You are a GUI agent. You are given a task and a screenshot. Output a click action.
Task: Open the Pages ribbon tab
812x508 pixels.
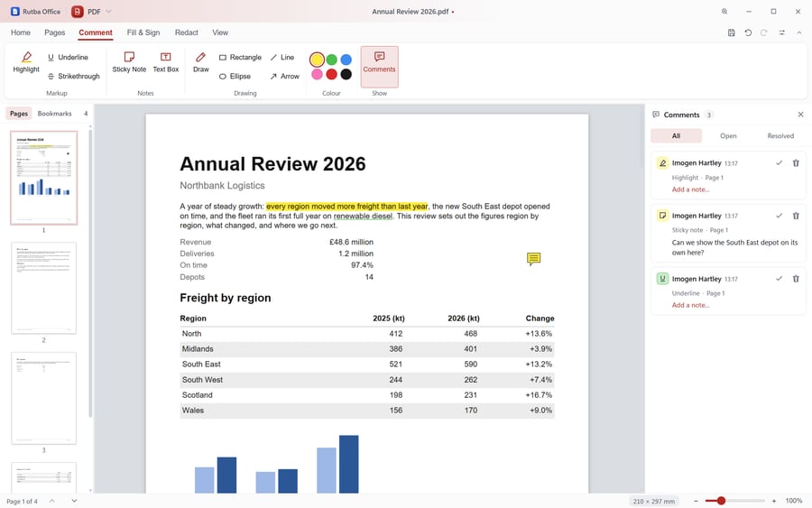click(x=54, y=32)
